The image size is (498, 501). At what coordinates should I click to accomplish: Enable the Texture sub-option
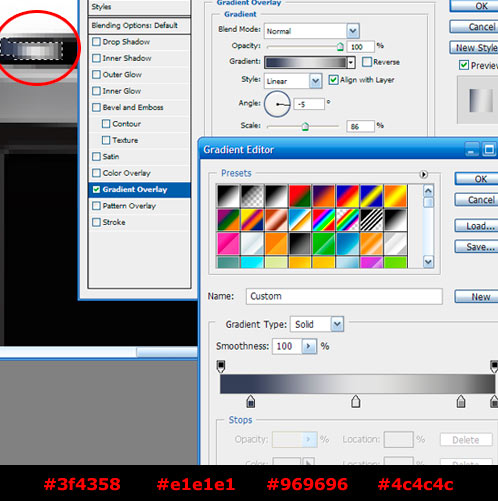coord(106,140)
